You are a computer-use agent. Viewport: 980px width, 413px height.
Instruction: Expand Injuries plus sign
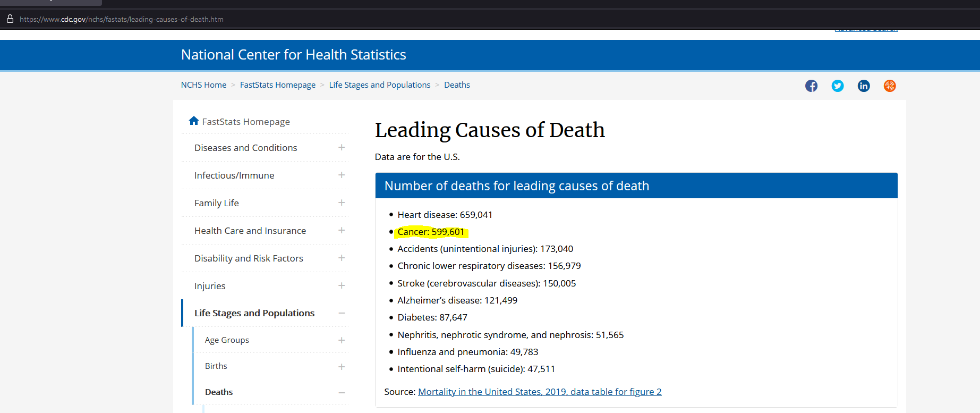tap(342, 285)
